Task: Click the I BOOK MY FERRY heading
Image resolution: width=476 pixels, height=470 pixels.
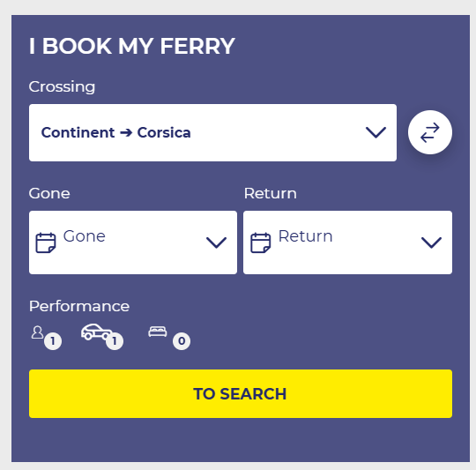Action: click(132, 46)
